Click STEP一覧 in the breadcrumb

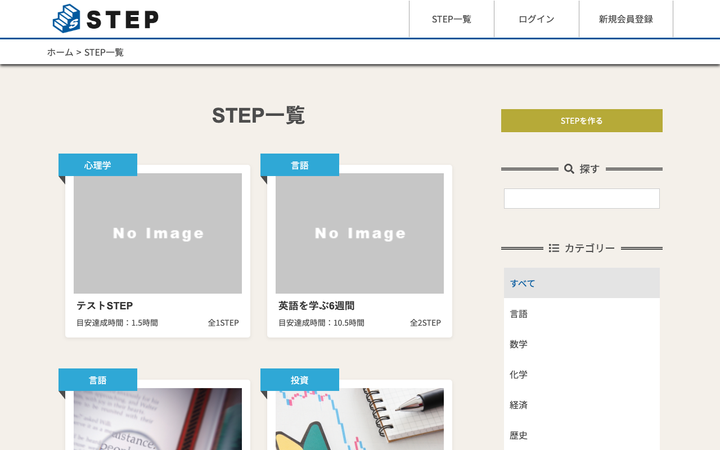click(x=104, y=52)
